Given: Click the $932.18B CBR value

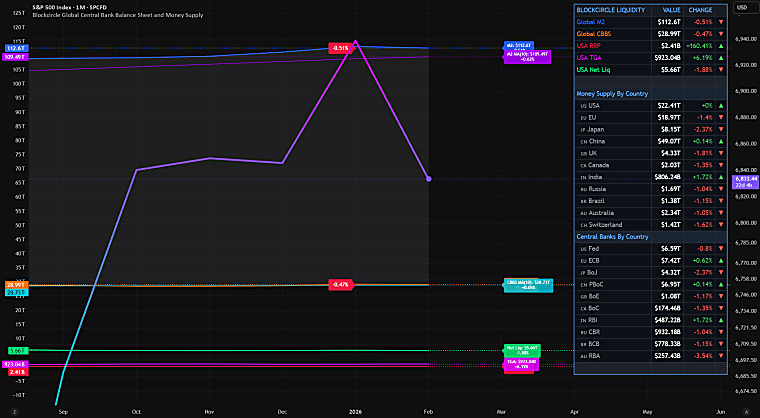Looking at the screenshot, I should pos(667,332).
